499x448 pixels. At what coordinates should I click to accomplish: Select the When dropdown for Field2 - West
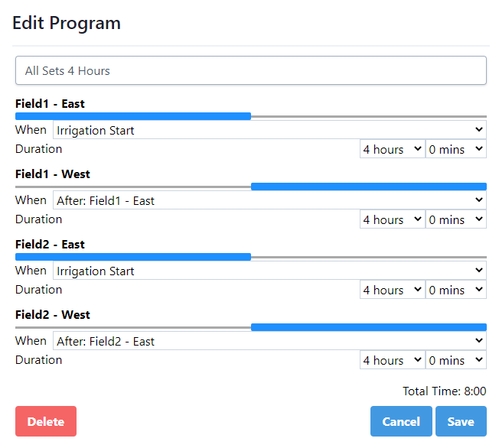coord(269,341)
